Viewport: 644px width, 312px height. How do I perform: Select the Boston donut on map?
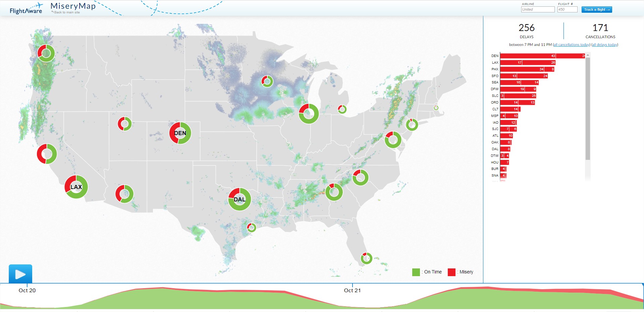436,108
